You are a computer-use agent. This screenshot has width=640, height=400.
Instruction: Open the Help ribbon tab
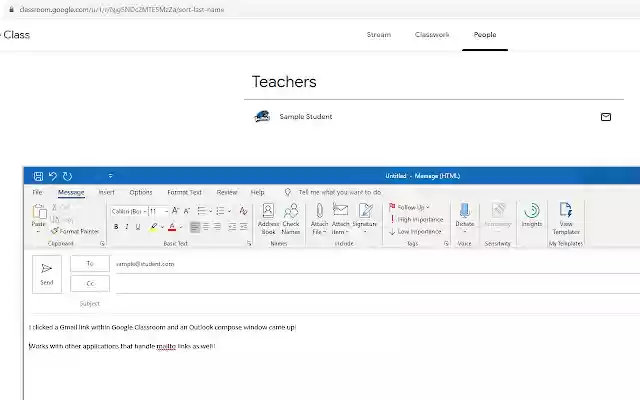(258, 192)
